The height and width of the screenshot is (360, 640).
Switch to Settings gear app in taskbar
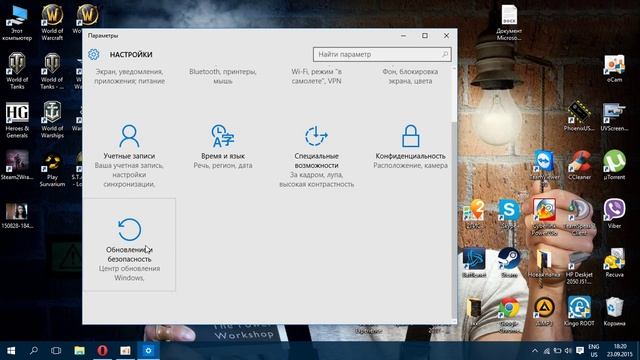(148, 351)
